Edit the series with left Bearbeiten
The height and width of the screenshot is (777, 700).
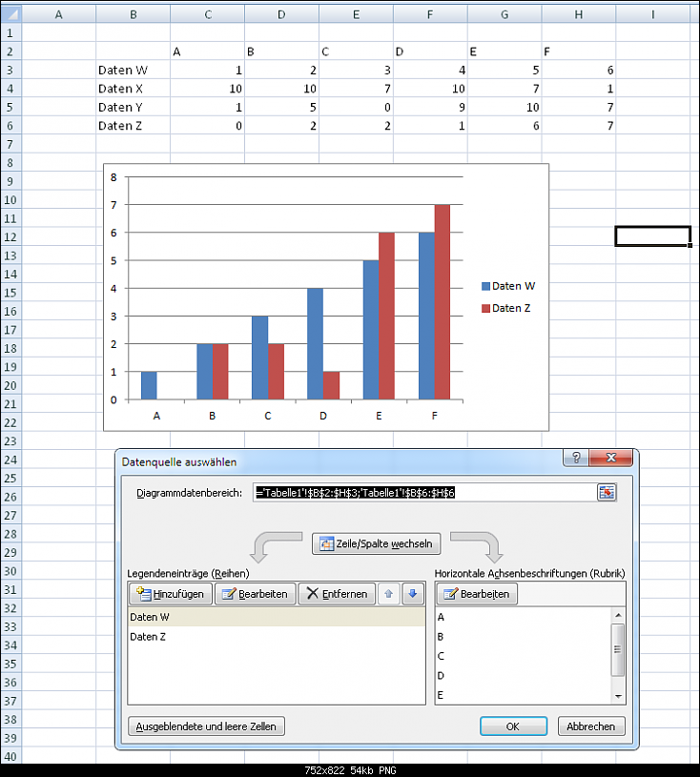254,594
